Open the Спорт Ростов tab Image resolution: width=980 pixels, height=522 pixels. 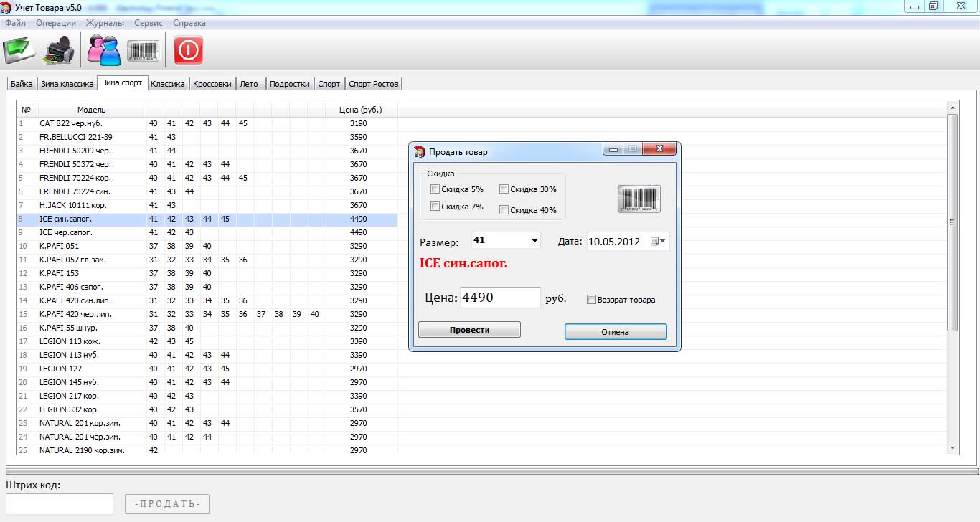pos(373,84)
